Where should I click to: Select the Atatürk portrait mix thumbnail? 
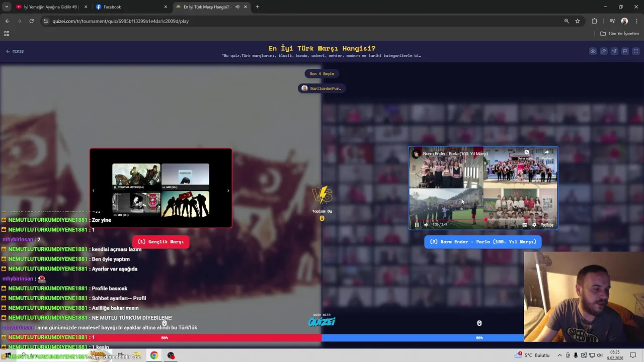pos(136,204)
